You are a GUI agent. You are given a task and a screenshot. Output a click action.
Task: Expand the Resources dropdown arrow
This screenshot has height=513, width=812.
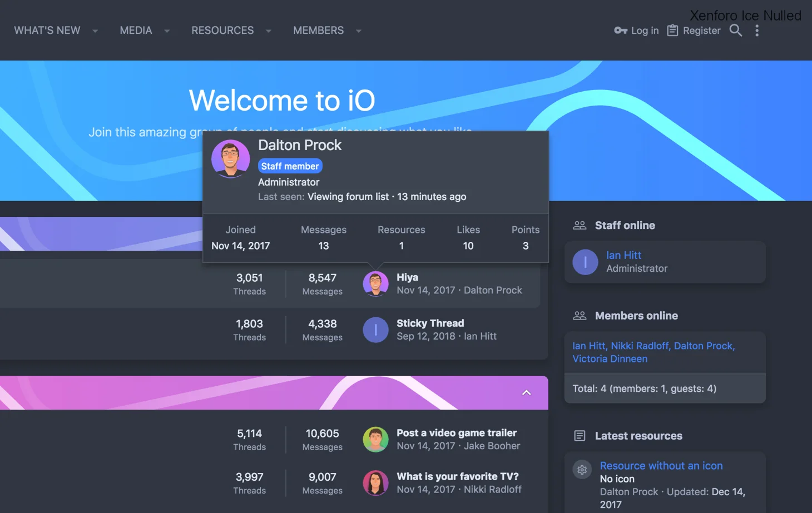[269, 31]
